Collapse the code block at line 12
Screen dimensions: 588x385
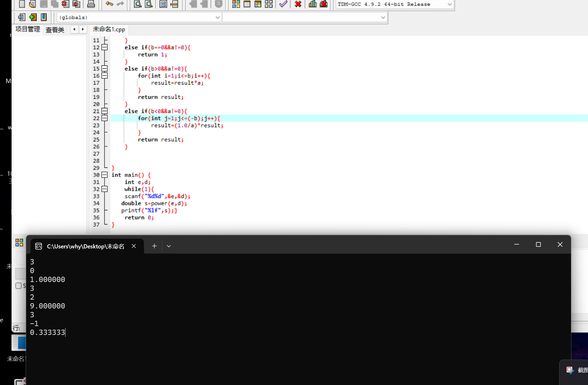coord(105,47)
